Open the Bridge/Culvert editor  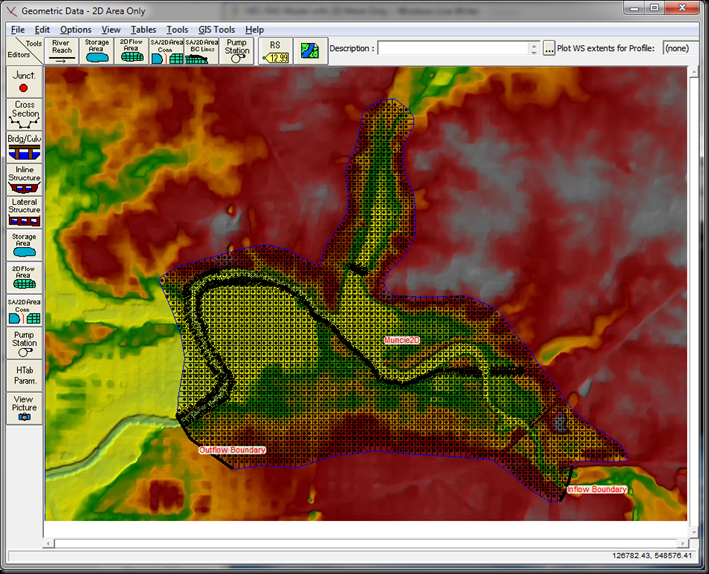(24, 147)
